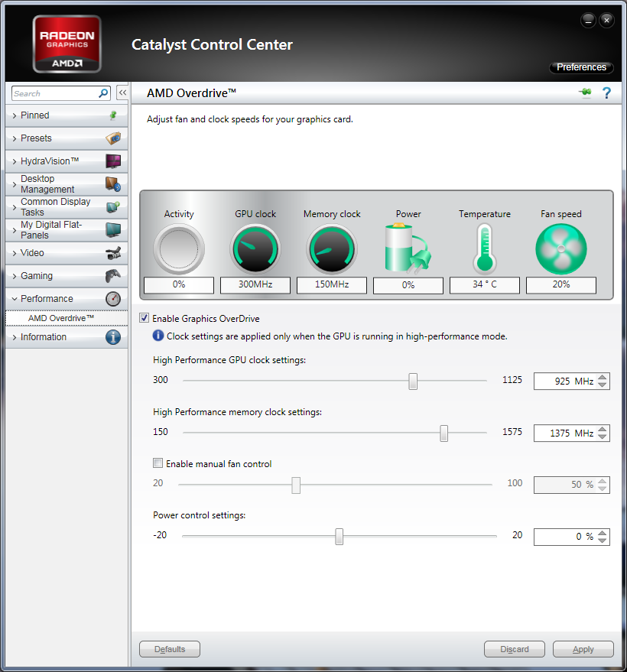Click the Presets icon in sidebar
The height and width of the screenshot is (672, 627).
point(113,138)
